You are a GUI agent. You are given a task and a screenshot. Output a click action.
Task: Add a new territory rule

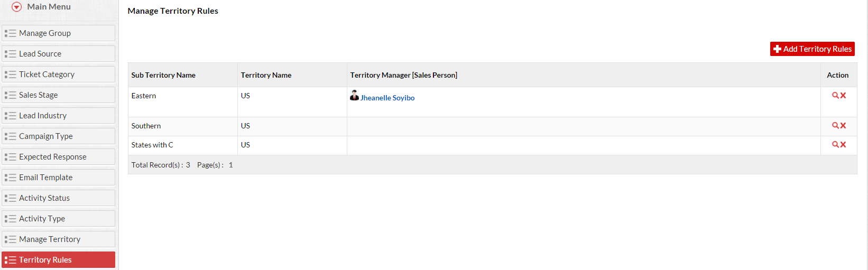(812, 49)
